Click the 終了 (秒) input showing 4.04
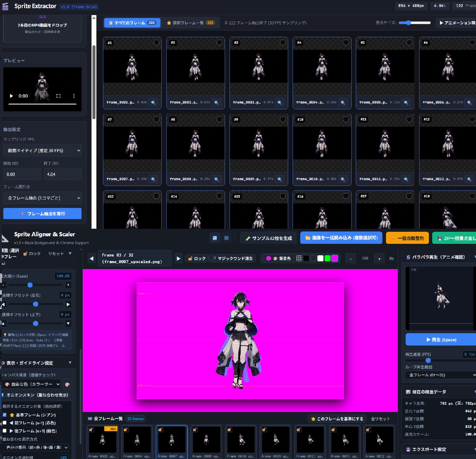This screenshot has width=476, height=459. tap(63, 174)
